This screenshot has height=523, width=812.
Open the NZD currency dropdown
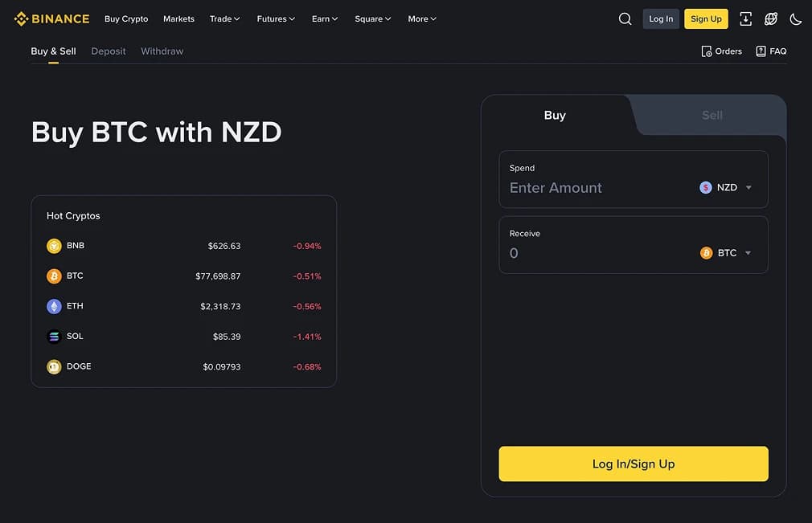click(724, 186)
